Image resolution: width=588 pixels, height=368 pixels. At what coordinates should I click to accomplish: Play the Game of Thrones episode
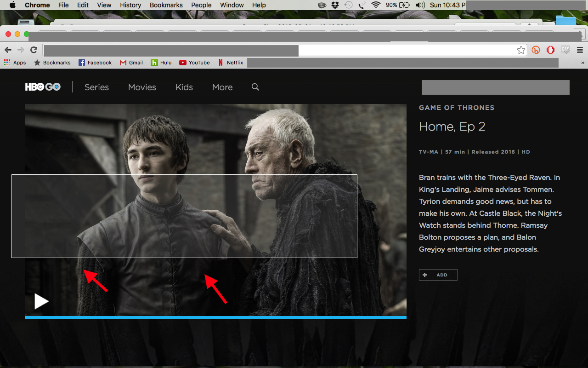[41, 301]
